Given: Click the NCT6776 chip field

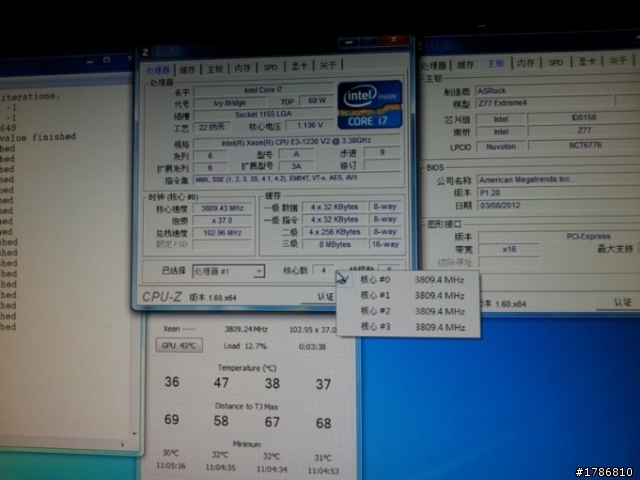Looking at the screenshot, I should coord(584,145).
